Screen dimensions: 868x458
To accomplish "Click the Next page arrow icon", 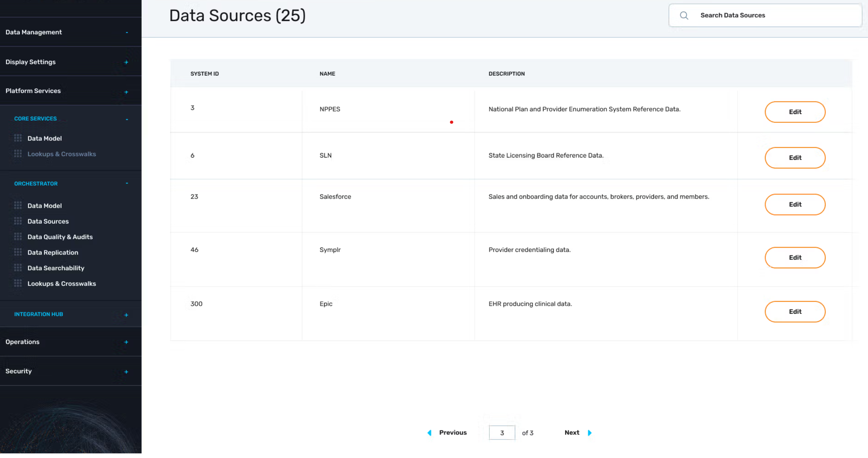I will tap(589, 433).
